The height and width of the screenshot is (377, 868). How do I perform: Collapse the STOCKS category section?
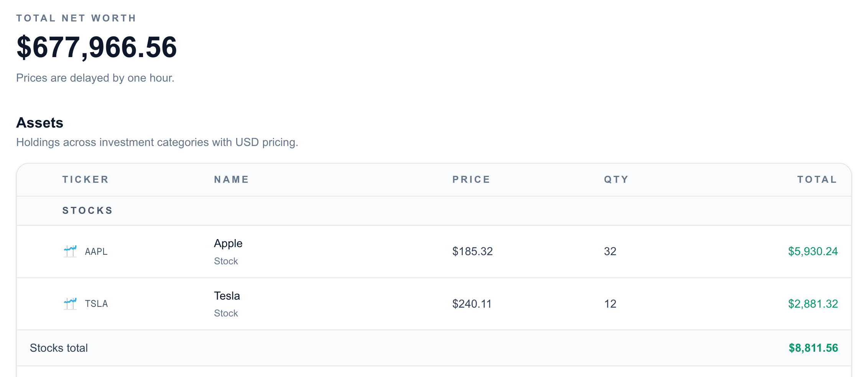click(87, 210)
